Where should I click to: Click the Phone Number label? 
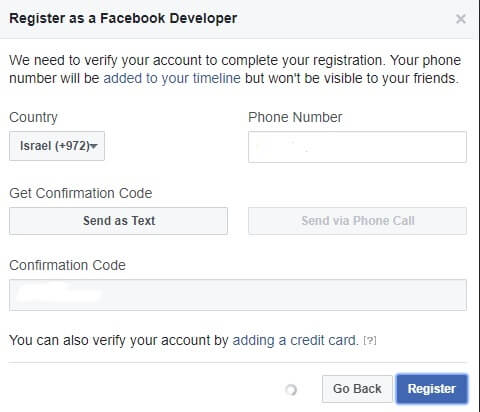pos(295,117)
